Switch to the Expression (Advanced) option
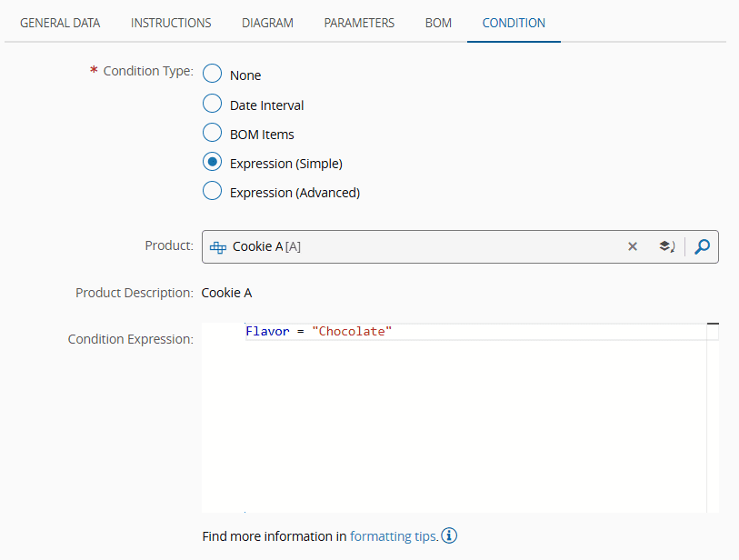This screenshot has width=739, height=560. click(x=212, y=192)
